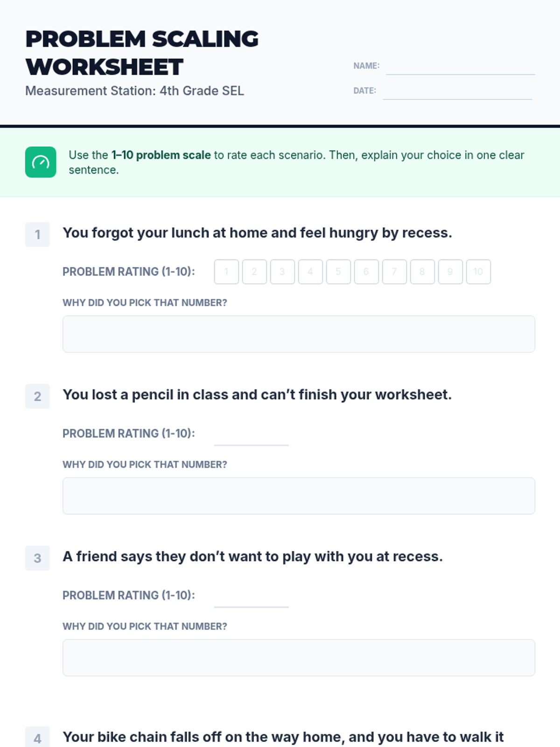Image resolution: width=560 pixels, height=747 pixels.
Task: Pick rating 7 for the forgotten lunch problem
Action: coord(394,272)
